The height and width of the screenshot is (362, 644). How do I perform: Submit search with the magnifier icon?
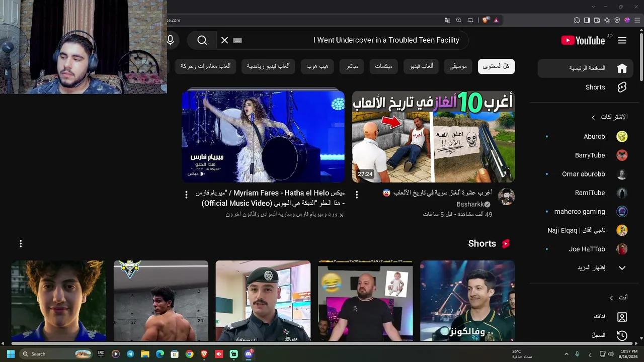point(202,40)
